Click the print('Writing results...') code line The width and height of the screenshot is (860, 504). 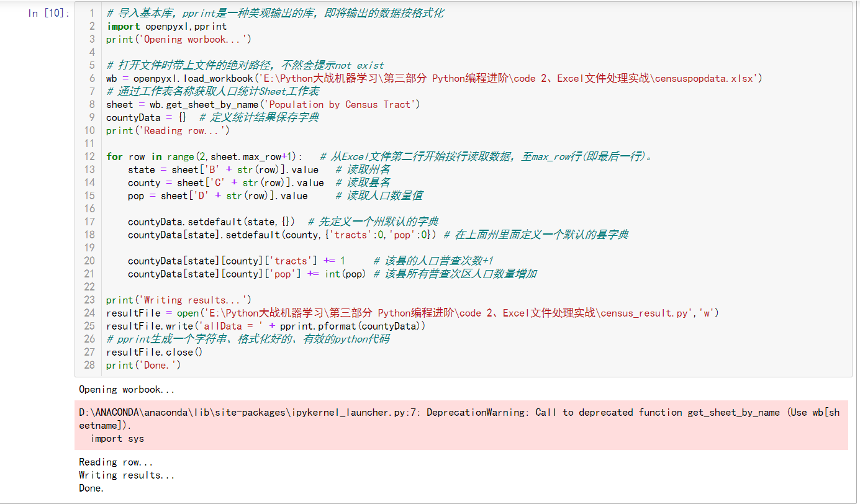[x=178, y=300]
